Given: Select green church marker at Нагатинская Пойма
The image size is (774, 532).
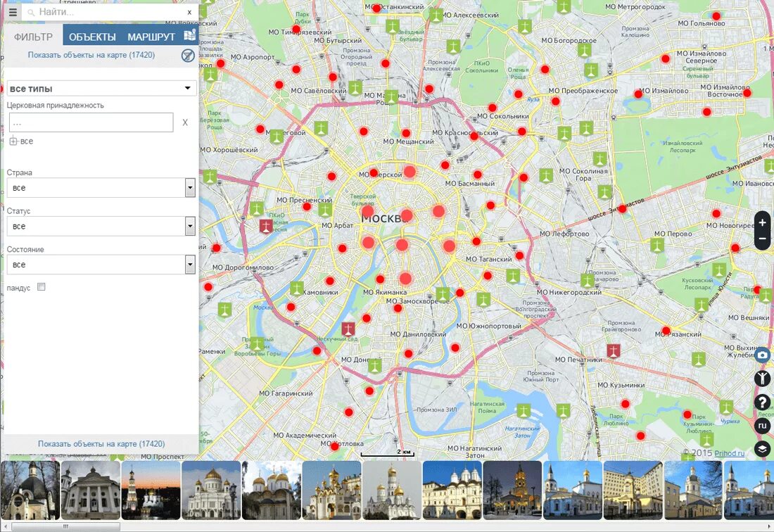Looking at the screenshot, I should point(524,411).
